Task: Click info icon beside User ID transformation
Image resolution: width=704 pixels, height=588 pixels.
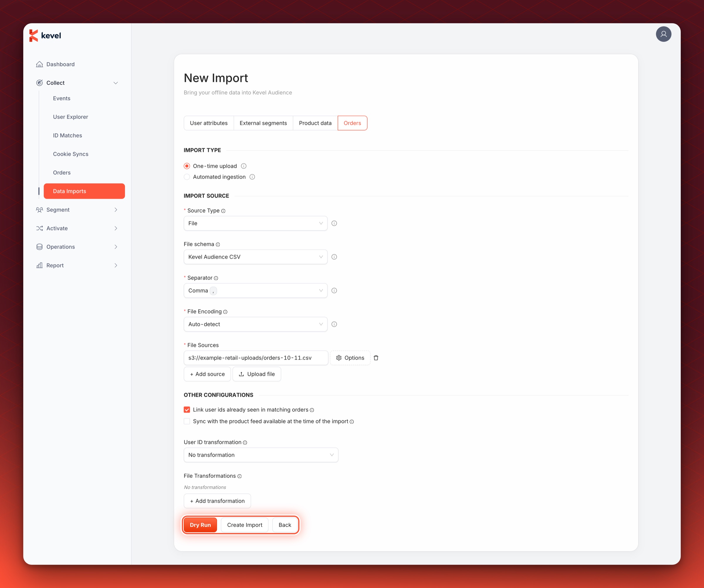Action: [x=245, y=442]
